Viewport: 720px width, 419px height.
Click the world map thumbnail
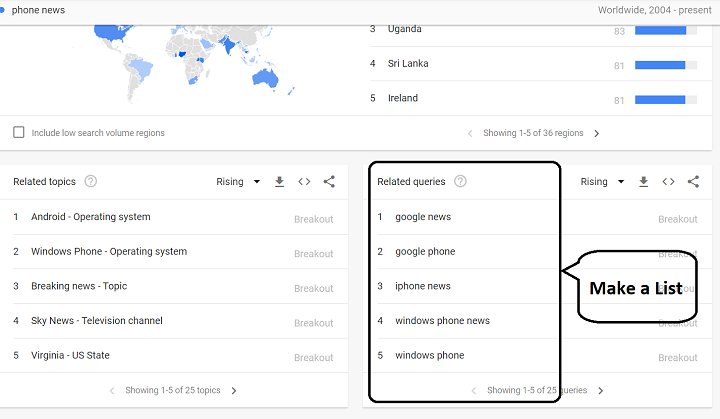[190, 60]
